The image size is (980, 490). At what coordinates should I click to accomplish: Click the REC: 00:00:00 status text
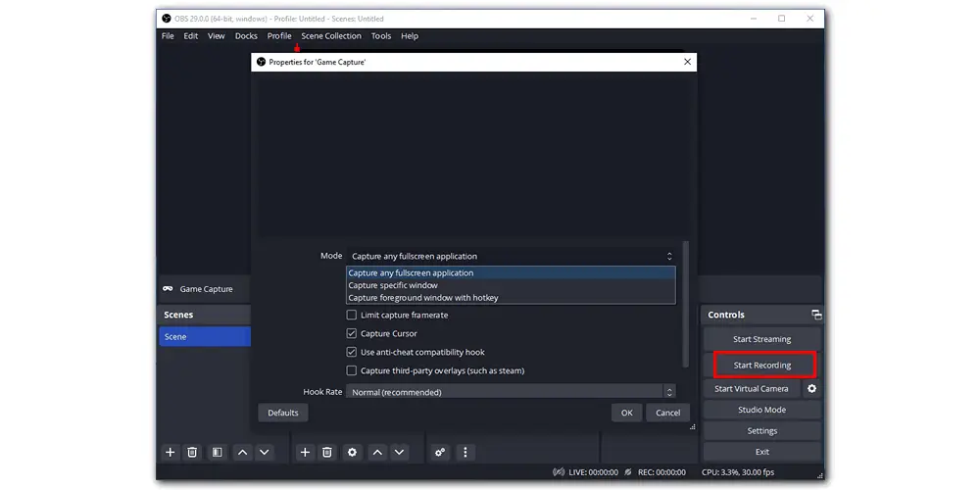661,472
